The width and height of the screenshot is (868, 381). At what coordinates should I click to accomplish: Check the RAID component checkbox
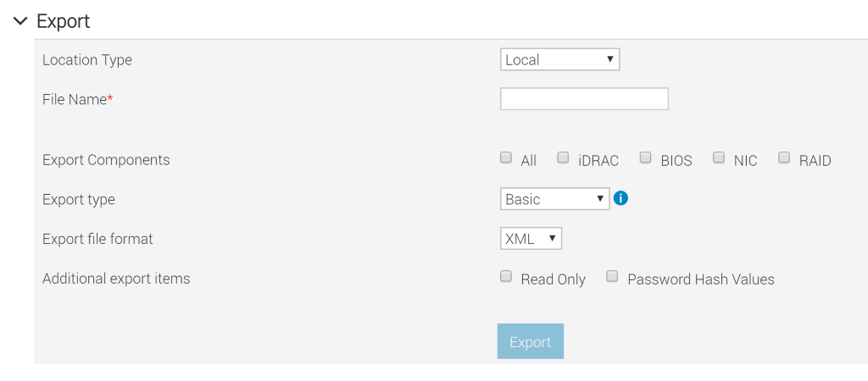coord(784,157)
